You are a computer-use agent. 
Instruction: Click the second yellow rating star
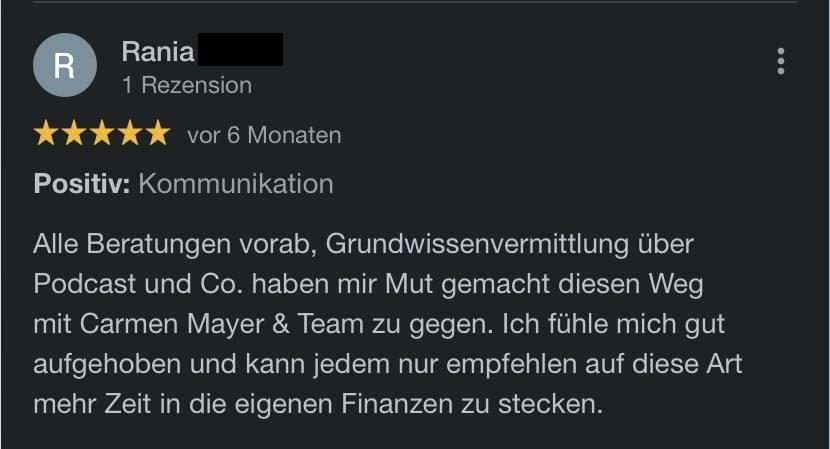tap(74, 134)
